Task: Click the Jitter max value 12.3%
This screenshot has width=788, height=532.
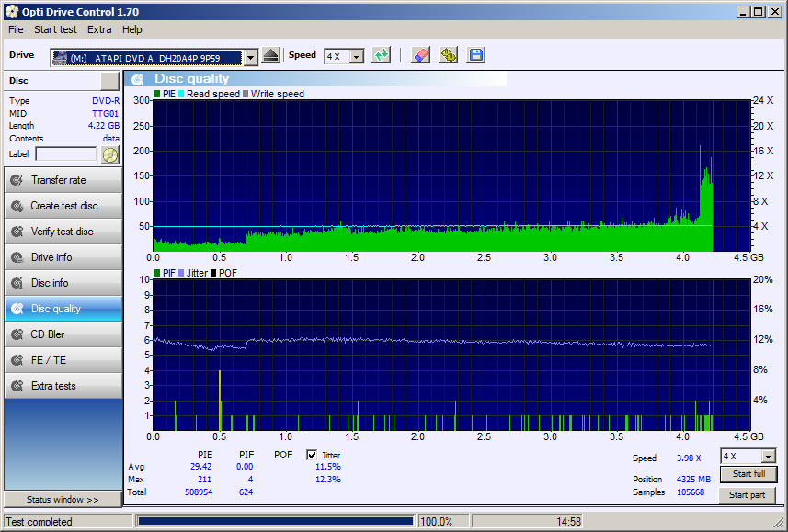Action: point(328,480)
